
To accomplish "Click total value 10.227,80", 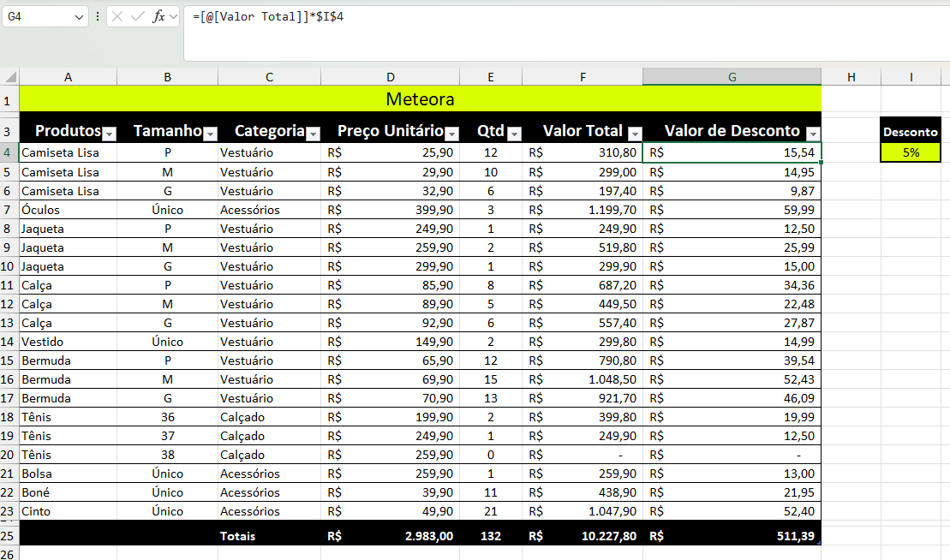I will (583, 536).
